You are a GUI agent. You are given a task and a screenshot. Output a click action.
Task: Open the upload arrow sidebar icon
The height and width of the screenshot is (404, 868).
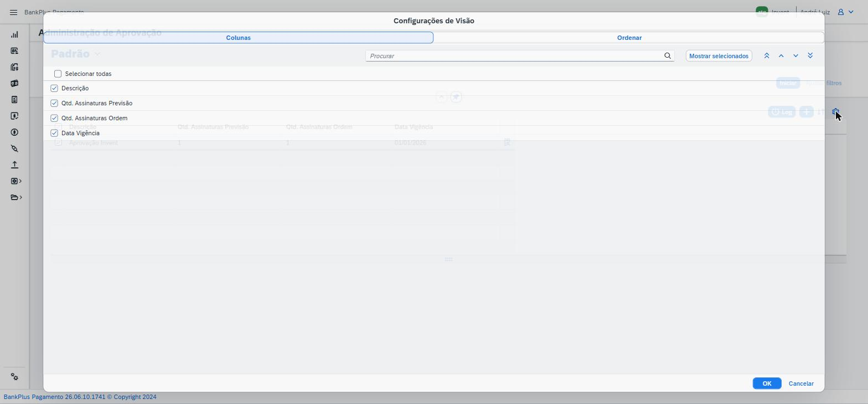(14, 165)
